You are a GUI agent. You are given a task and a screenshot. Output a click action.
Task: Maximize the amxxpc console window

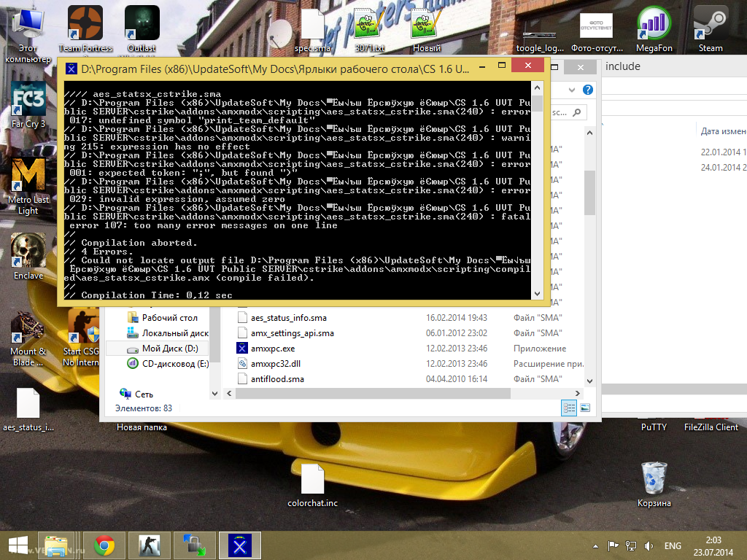(x=502, y=65)
